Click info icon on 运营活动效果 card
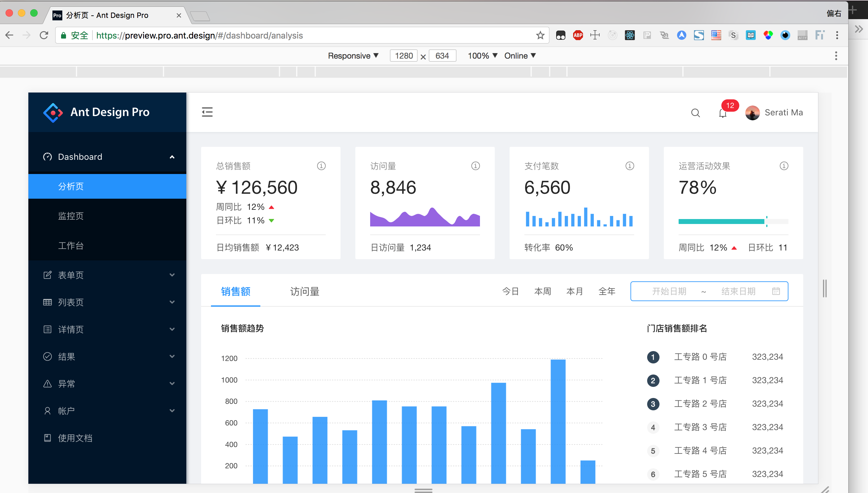This screenshot has width=868, height=493. coord(784,166)
